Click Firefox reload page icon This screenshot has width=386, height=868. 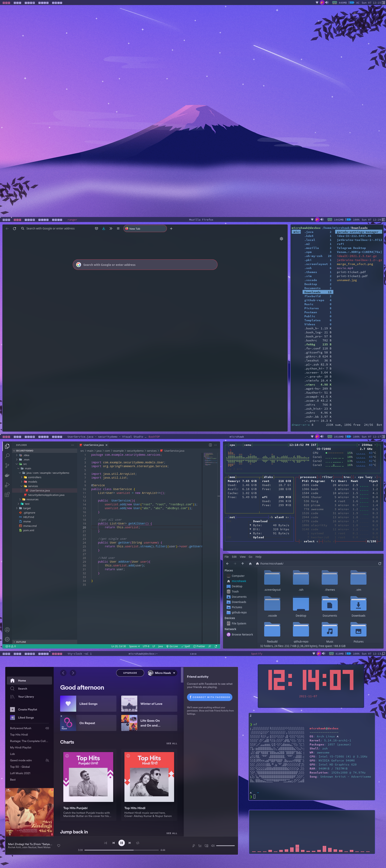pos(14,228)
